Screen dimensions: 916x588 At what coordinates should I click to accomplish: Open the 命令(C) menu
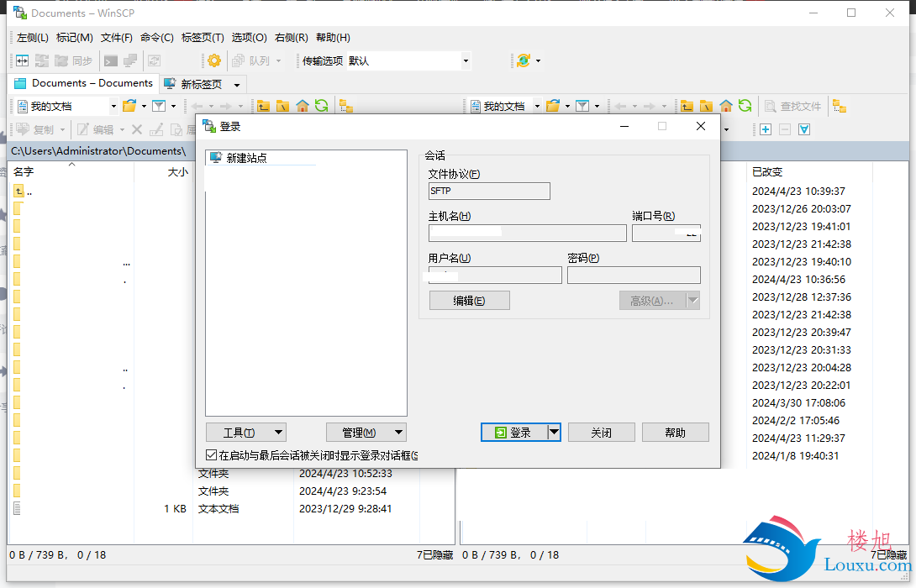[156, 37]
